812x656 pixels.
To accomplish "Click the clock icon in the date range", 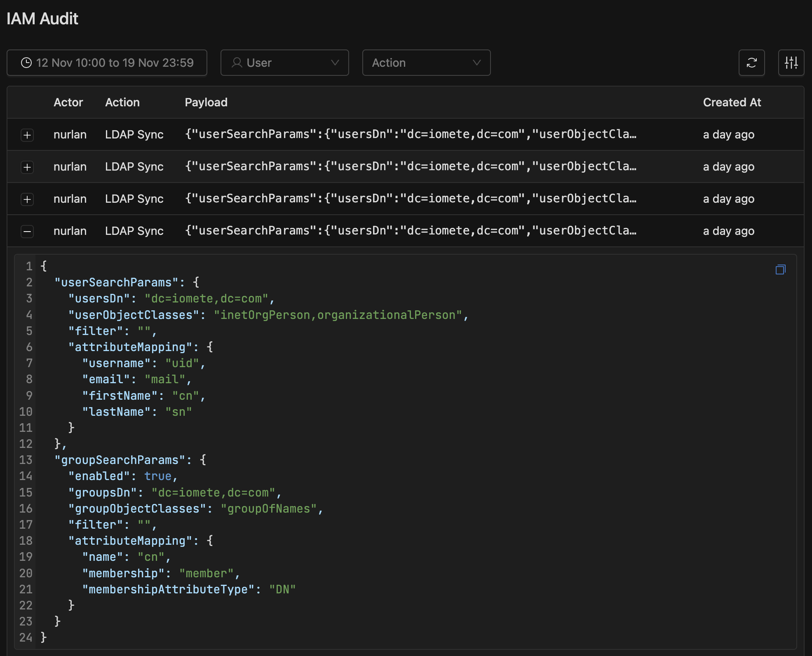I will pyautogui.click(x=26, y=63).
